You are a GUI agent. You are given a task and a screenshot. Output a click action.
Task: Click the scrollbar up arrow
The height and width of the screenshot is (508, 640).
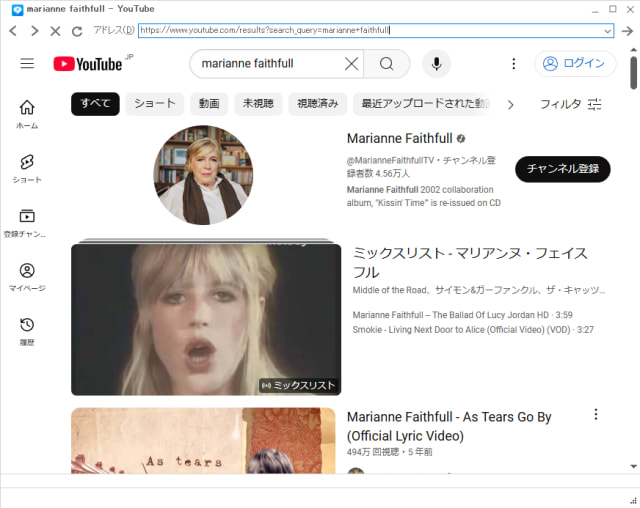click(x=633, y=50)
